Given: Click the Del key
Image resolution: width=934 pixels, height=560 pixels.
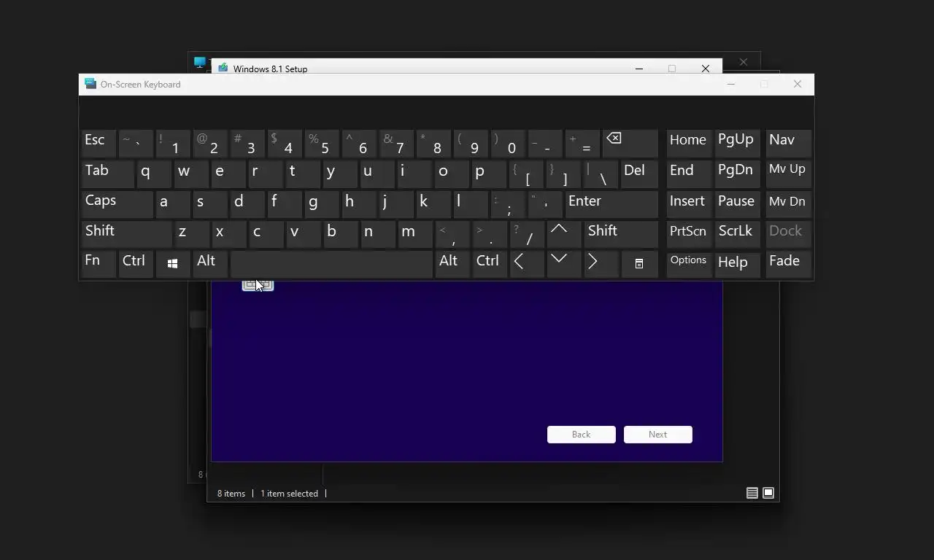Looking at the screenshot, I should click(639, 174).
